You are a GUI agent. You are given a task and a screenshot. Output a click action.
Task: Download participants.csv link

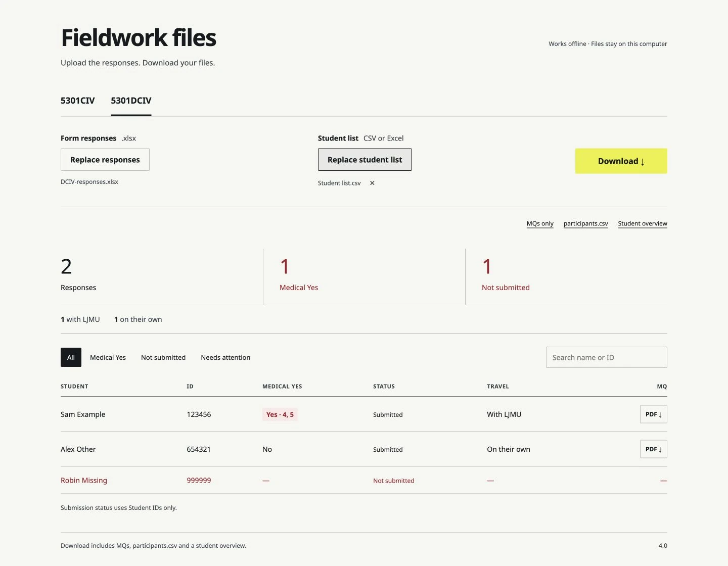click(585, 223)
